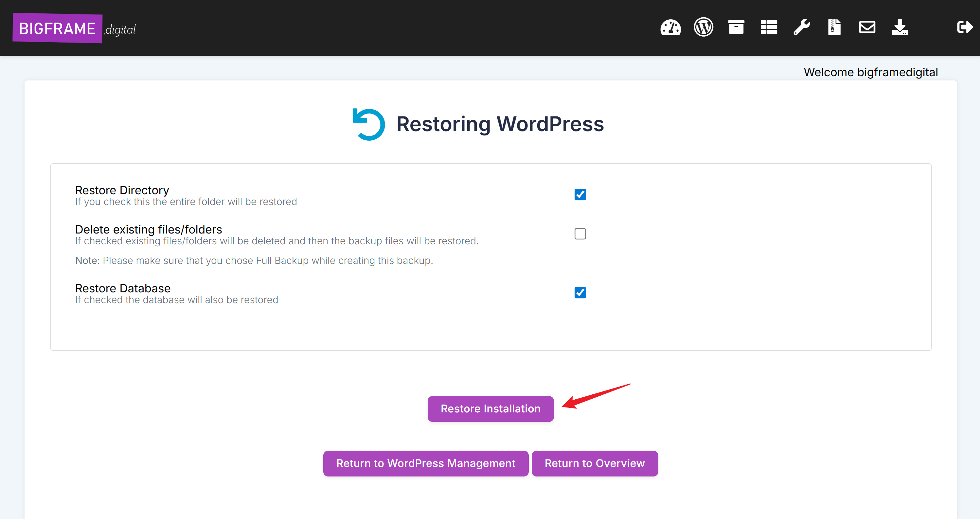Click the Full Backup note text

[254, 260]
